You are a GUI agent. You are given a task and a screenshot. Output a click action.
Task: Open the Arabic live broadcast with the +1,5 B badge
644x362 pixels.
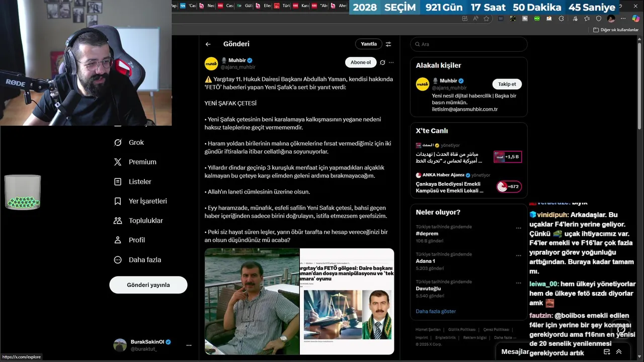(469, 153)
